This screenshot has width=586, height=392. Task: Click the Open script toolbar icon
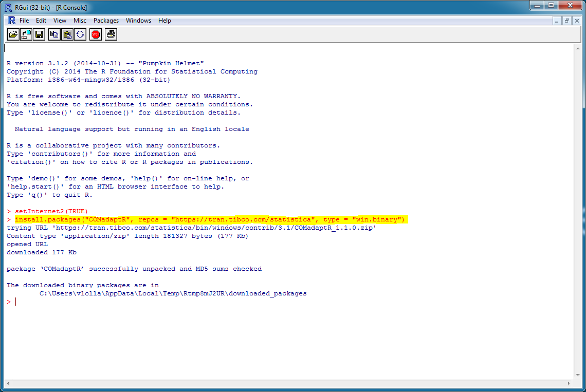pos(13,35)
